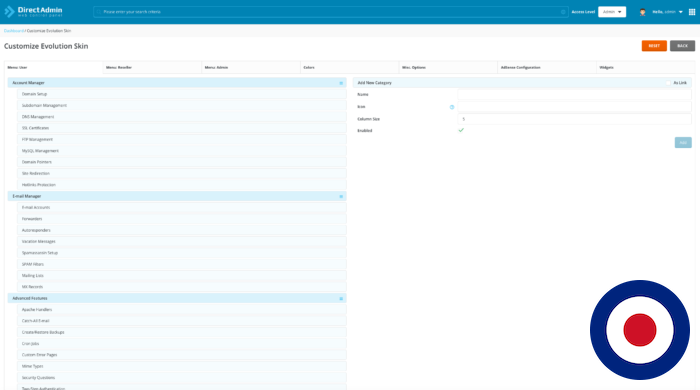700x390 pixels.
Task: Open the Misc. Options tab
Action: point(448,67)
